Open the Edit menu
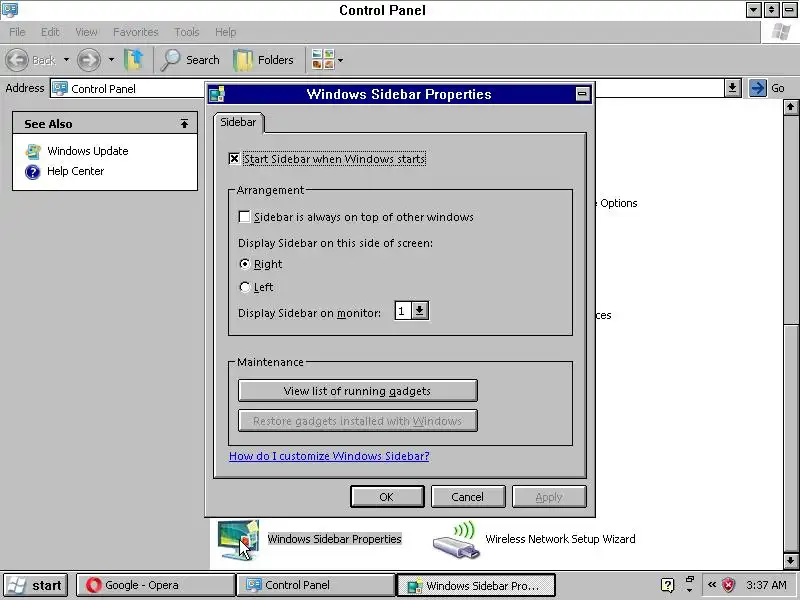 [50, 32]
